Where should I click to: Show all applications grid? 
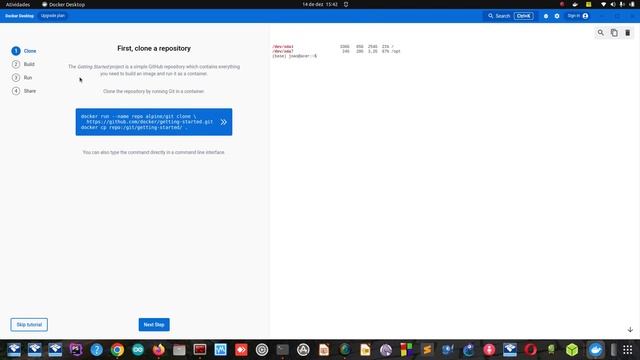(x=627, y=350)
